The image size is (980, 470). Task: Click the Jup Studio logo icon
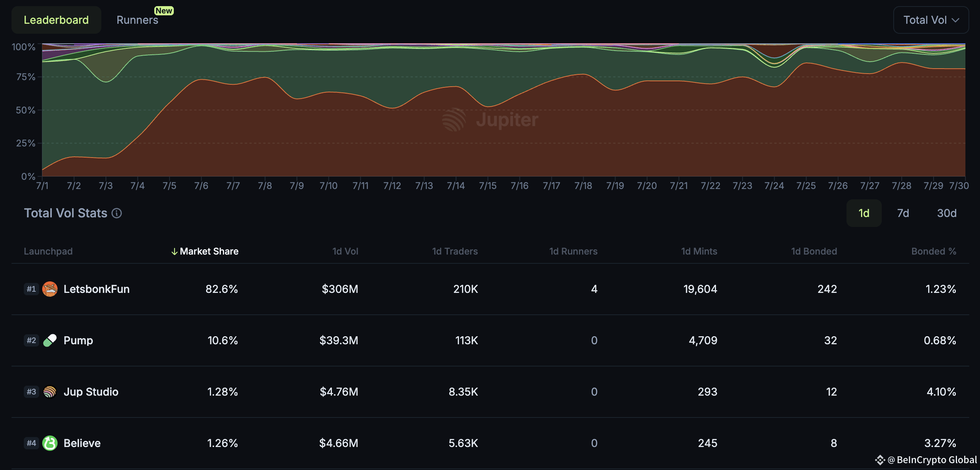pos(50,392)
